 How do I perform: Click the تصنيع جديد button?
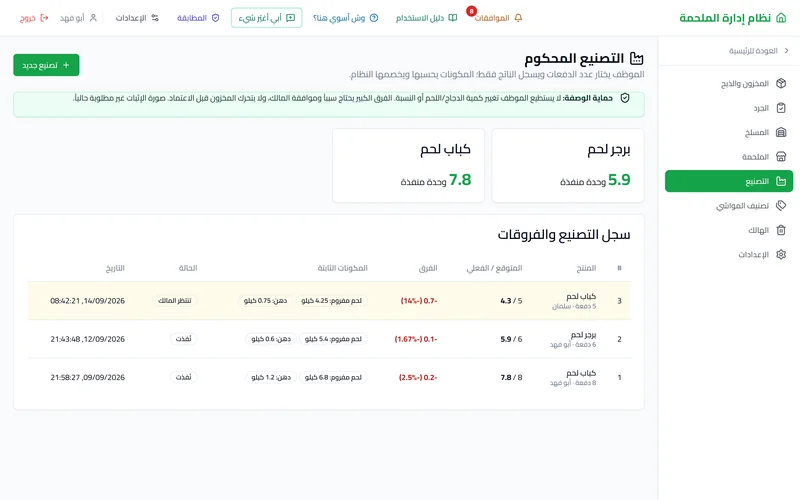click(46, 65)
